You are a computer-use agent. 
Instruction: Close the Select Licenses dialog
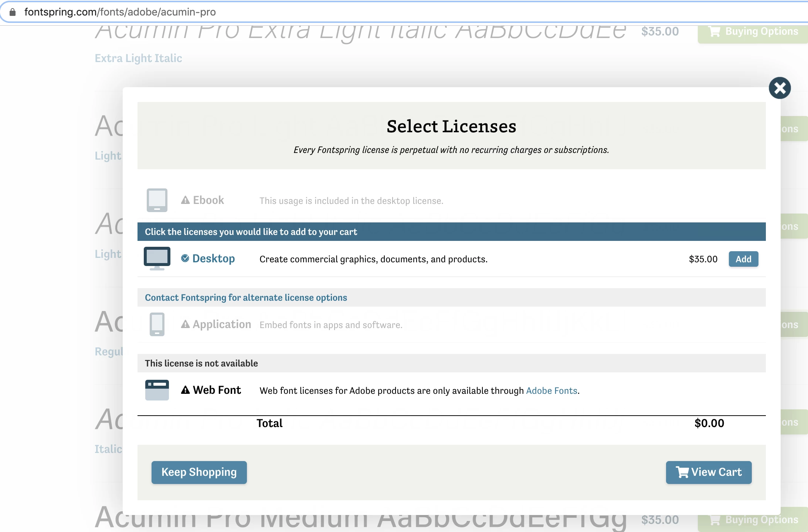pyautogui.click(x=780, y=88)
